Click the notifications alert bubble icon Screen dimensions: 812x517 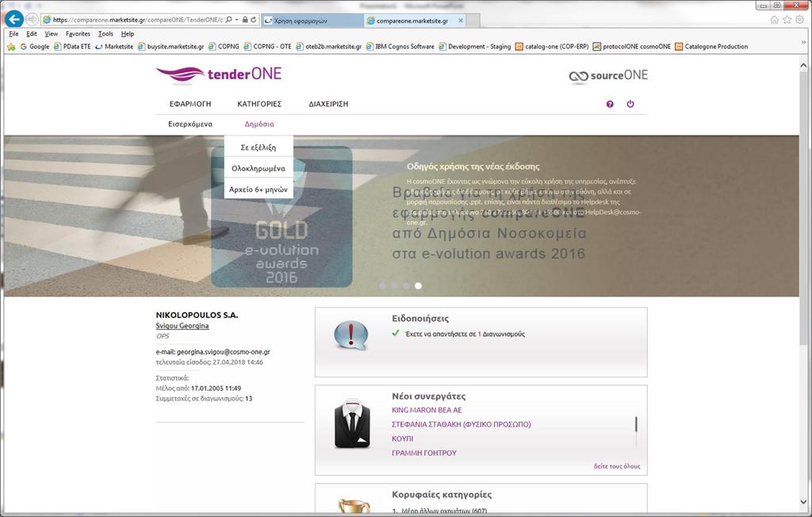tap(351, 335)
